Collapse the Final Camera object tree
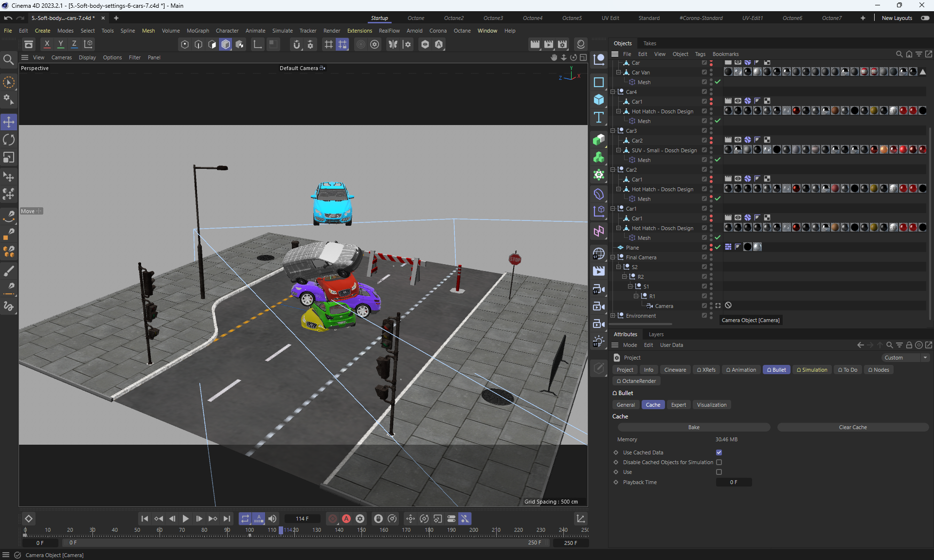Viewport: 934px width, 560px height. (613, 257)
